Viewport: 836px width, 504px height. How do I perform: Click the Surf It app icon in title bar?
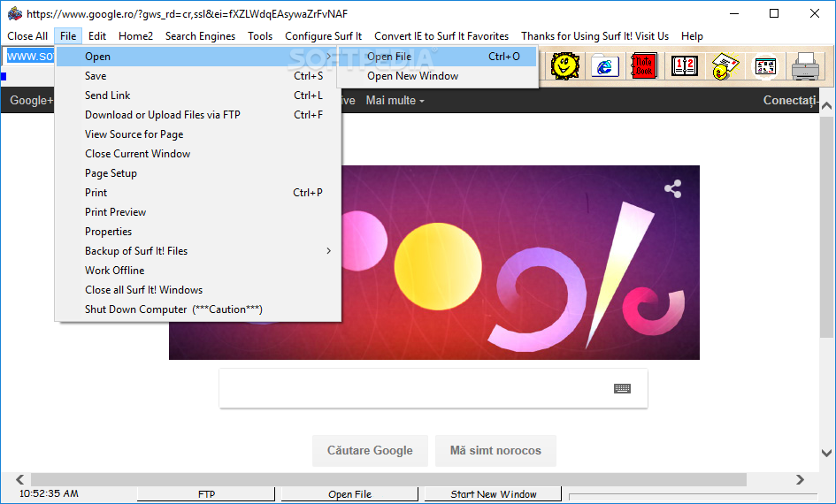(x=14, y=13)
